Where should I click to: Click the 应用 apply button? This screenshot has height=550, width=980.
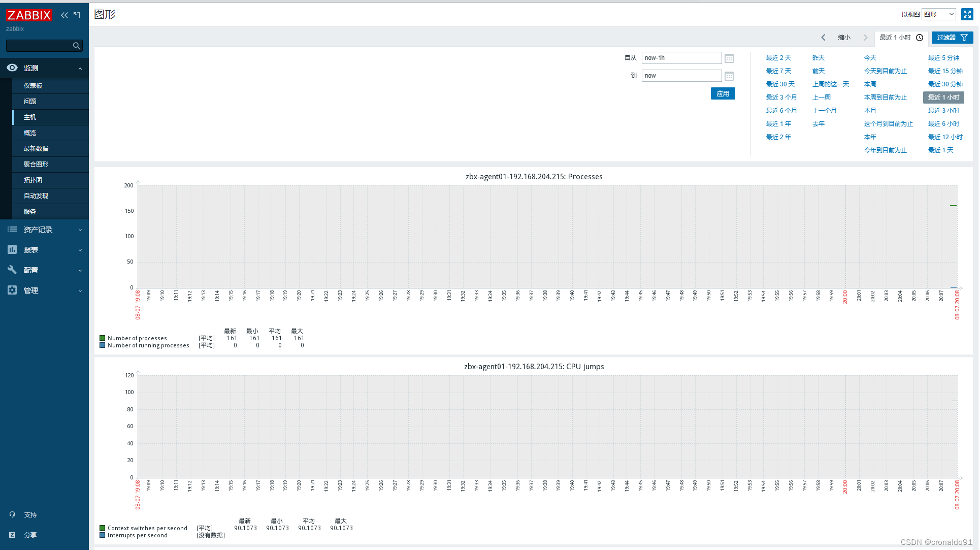723,94
